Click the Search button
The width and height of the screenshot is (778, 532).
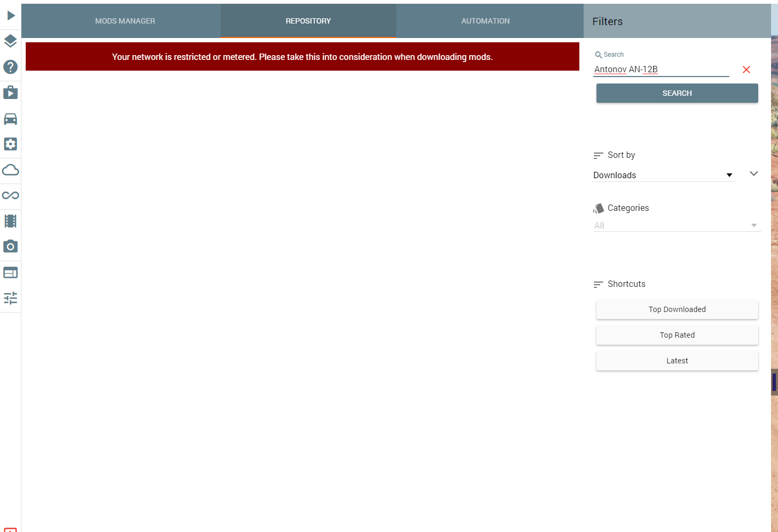pos(677,93)
